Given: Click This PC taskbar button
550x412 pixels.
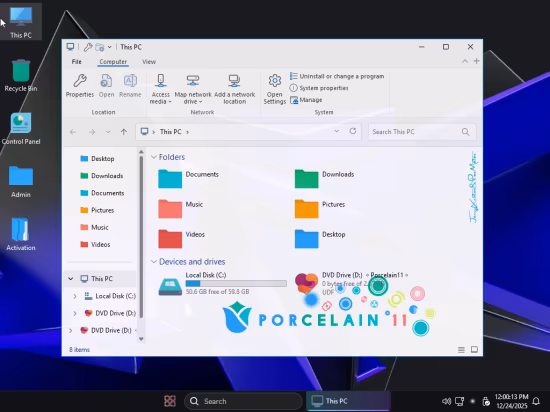Looking at the screenshot, I should pyautogui.click(x=348, y=401).
